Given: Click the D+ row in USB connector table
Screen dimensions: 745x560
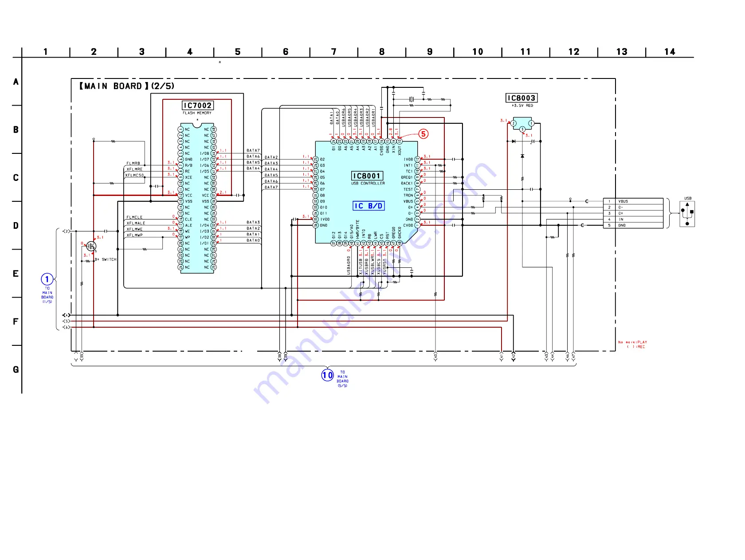Looking at the screenshot, I should 633,213.
